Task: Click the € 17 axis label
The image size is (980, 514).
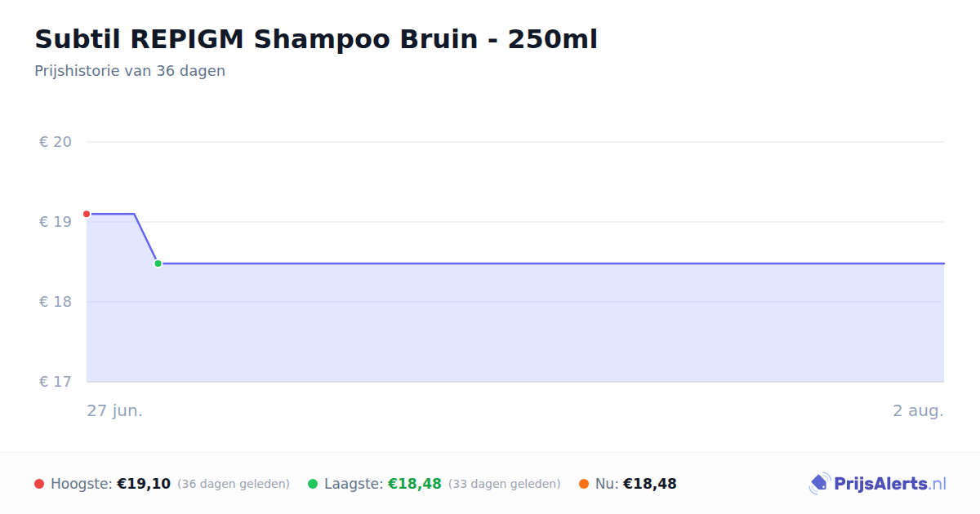Action: (56, 382)
